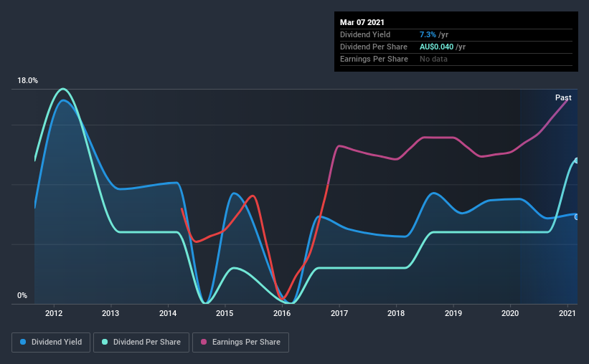Viewport: 589px width, 364px height.
Task: Toggle the Dividend Yield legend button
Action: (x=51, y=343)
